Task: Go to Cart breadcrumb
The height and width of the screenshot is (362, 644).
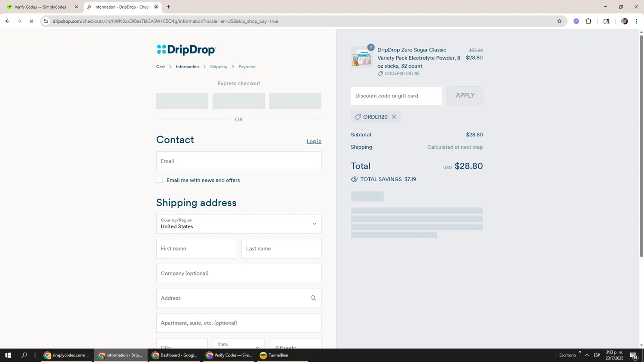Action: (x=161, y=67)
